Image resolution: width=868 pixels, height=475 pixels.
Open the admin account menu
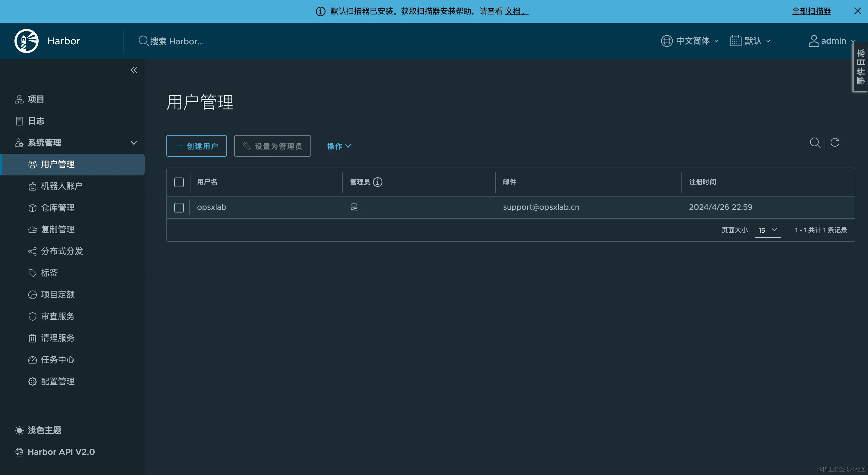(x=831, y=41)
